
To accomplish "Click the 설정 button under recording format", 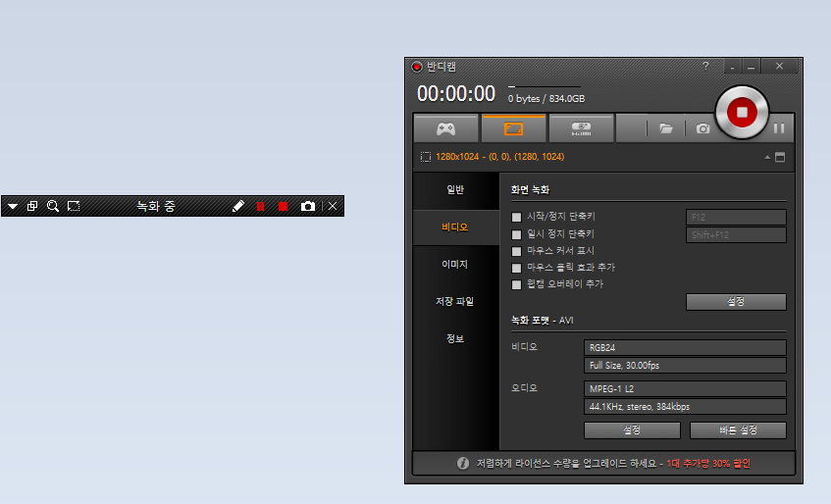I will (632, 430).
